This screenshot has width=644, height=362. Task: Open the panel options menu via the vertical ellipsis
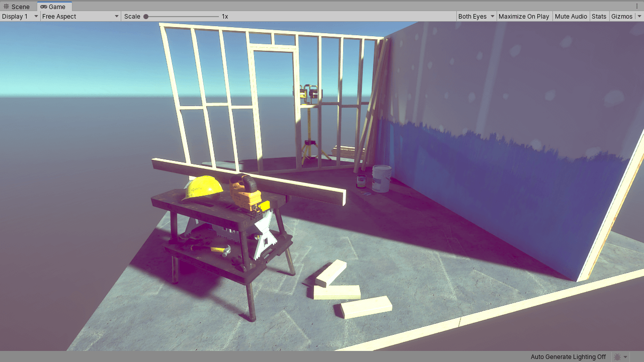pos(637,6)
